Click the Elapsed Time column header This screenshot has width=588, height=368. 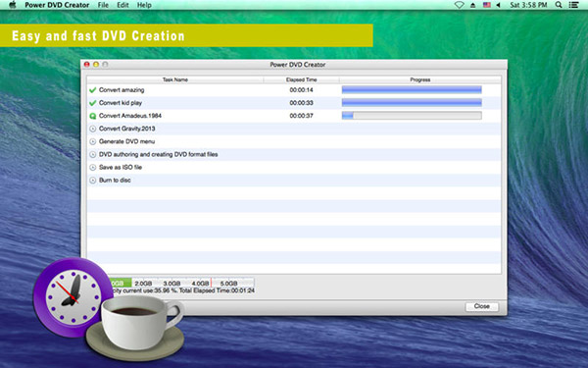coord(301,79)
